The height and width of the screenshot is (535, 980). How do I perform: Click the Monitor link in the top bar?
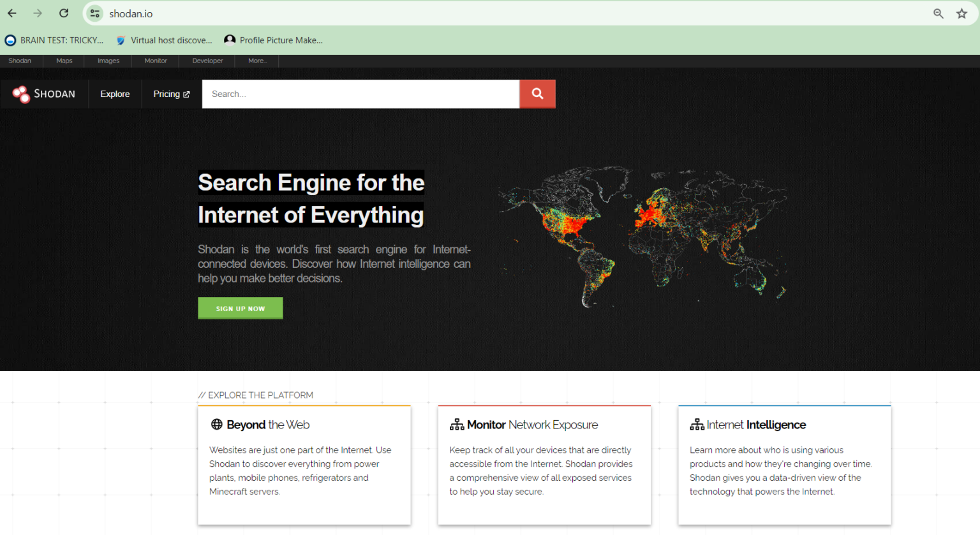tap(155, 60)
